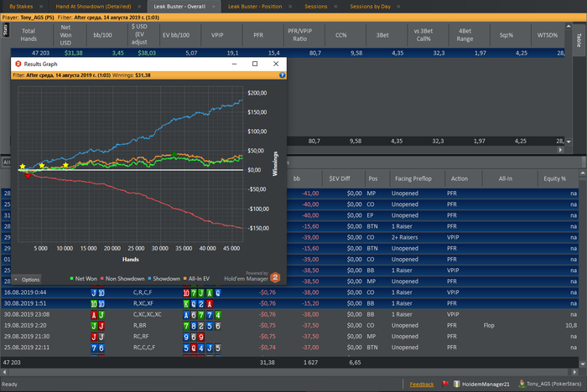Close the By Stakes tab
Viewport: 587px width, 392px height.
click(41, 7)
